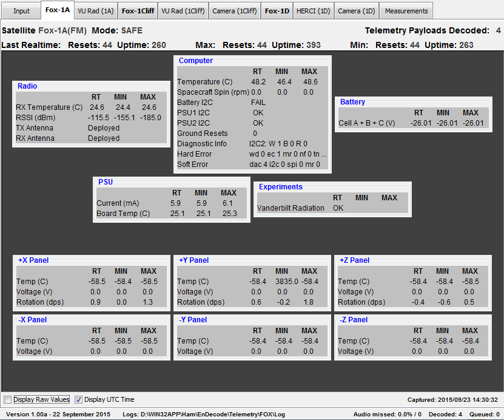Click Telemetry Payloads Decoded count

(498, 30)
